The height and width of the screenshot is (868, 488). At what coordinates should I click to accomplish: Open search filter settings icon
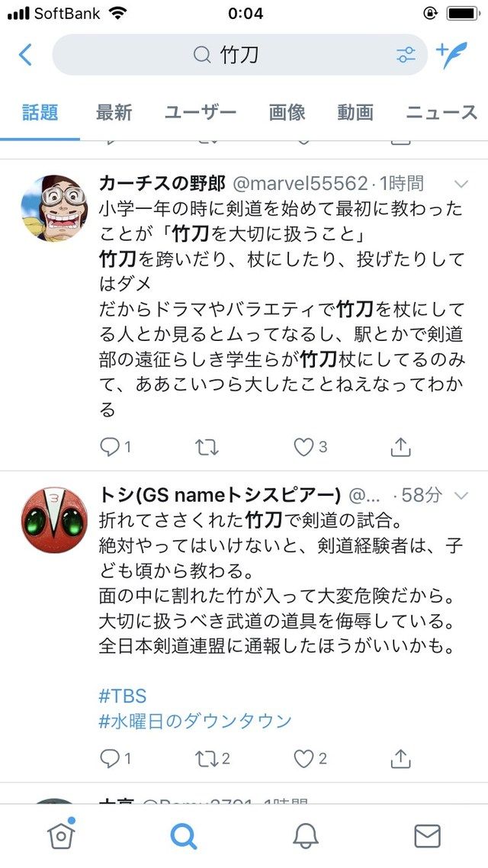tap(406, 55)
